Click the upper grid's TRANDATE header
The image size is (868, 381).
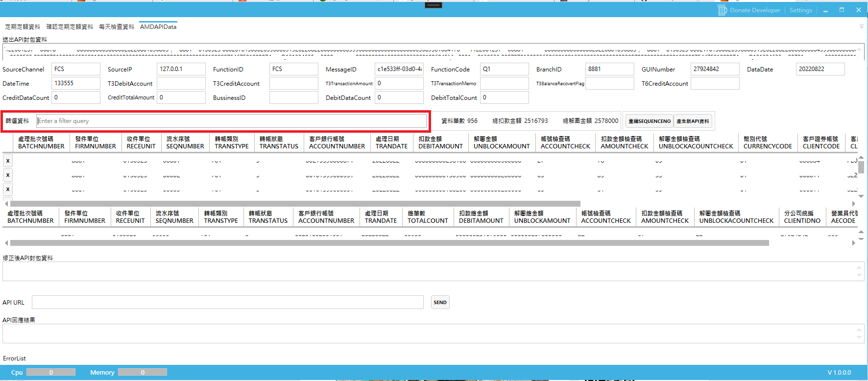(391, 143)
